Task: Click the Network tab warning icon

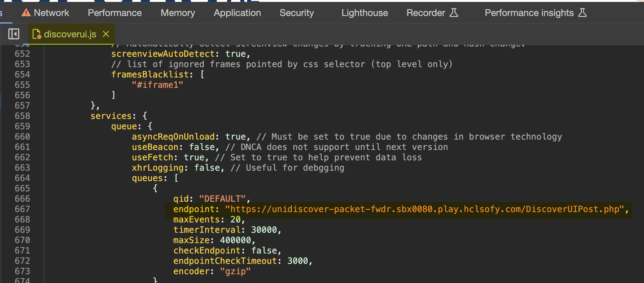Action: [26, 13]
